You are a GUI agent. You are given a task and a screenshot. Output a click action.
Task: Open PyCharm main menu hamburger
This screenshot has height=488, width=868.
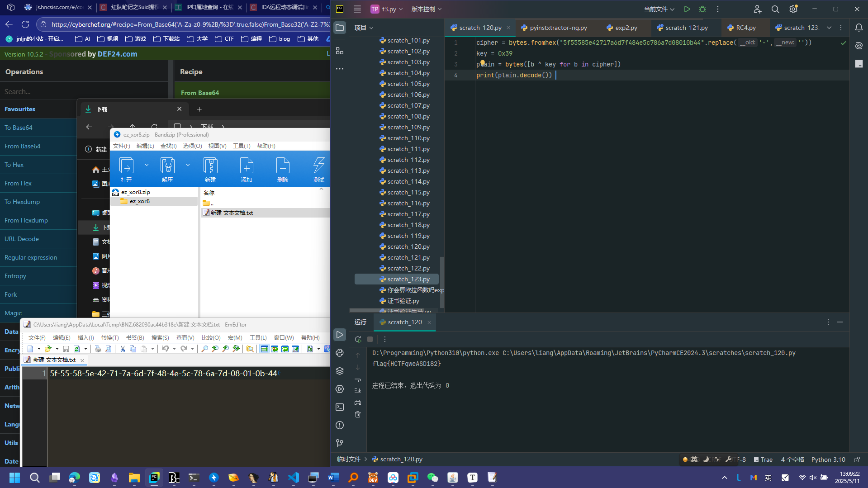pyautogui.click(x=357, y=9)
